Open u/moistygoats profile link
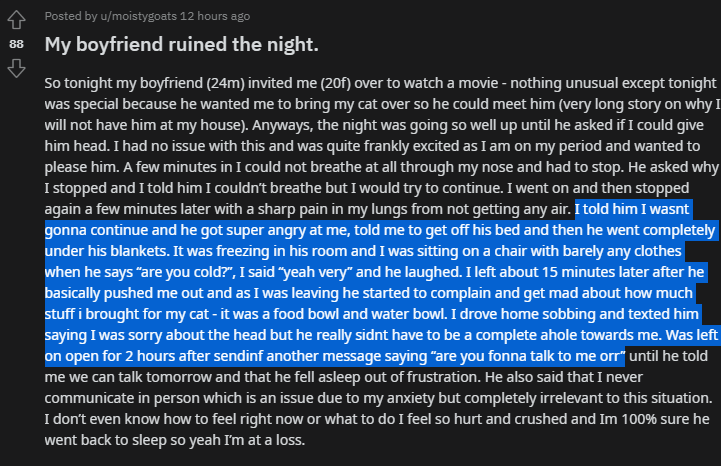721x466 pixels. click(x=138, y=16)
